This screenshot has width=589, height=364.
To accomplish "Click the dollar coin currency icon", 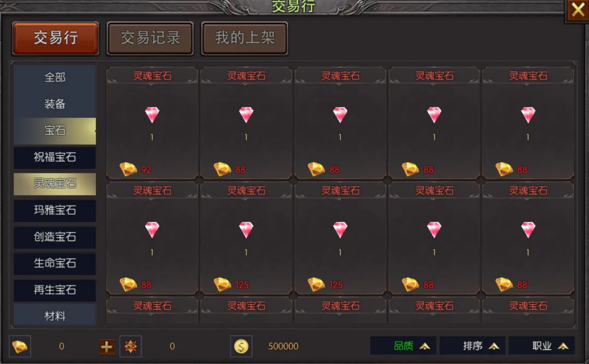I will coord(241,347).
